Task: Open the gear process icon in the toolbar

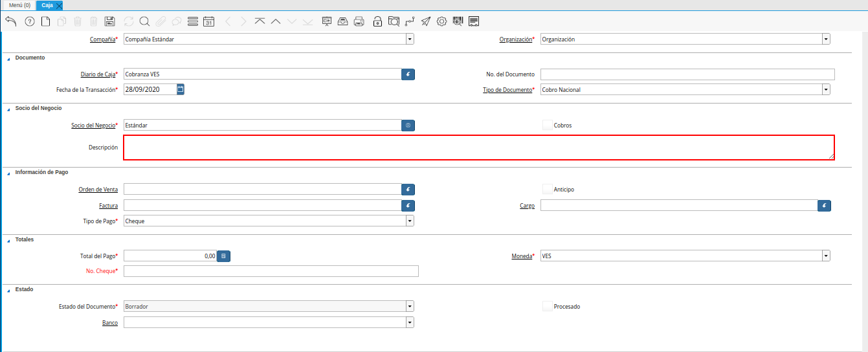Action: (442, 21)
